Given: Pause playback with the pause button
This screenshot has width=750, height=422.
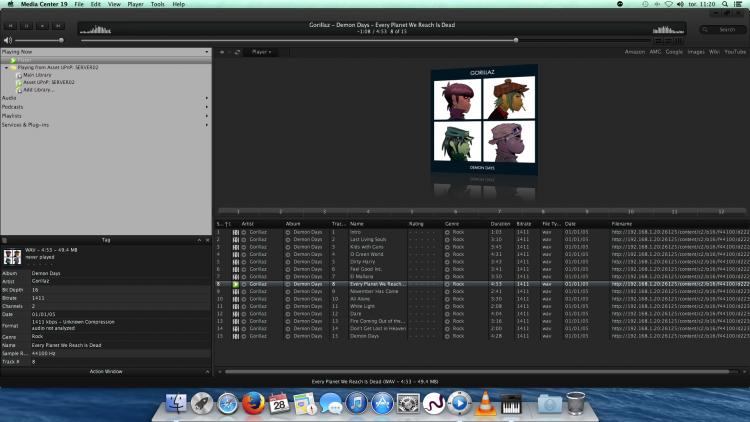Looking at the screenshot, I should click(x=25, y=23).
